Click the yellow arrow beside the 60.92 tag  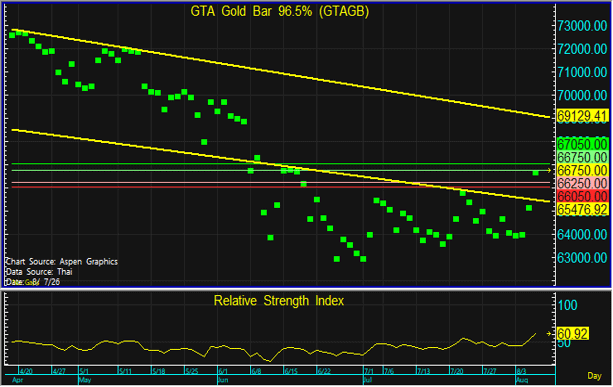(x=549, y=334)
